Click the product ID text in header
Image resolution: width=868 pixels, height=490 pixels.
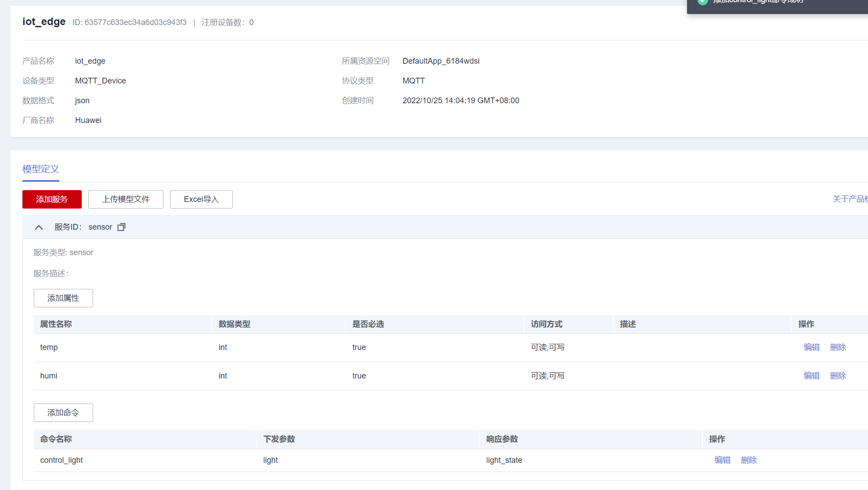coord(130,22)
